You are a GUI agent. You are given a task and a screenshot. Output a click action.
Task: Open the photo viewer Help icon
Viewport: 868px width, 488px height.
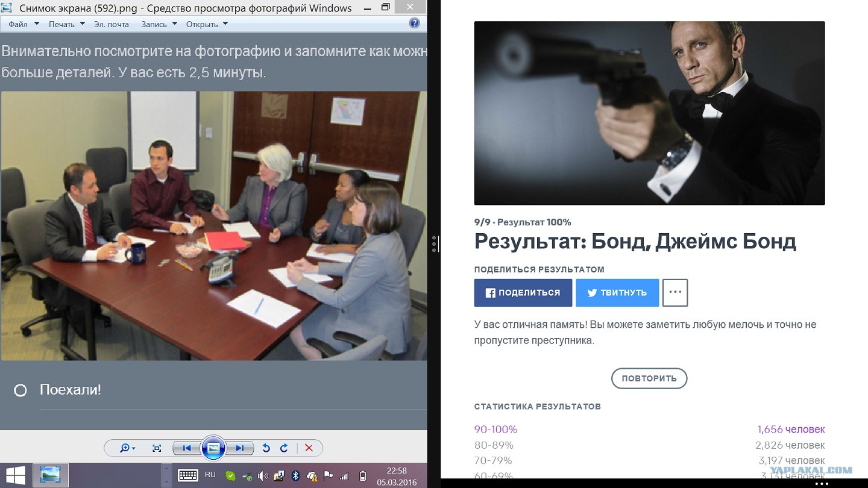click(x=414, y=23)
